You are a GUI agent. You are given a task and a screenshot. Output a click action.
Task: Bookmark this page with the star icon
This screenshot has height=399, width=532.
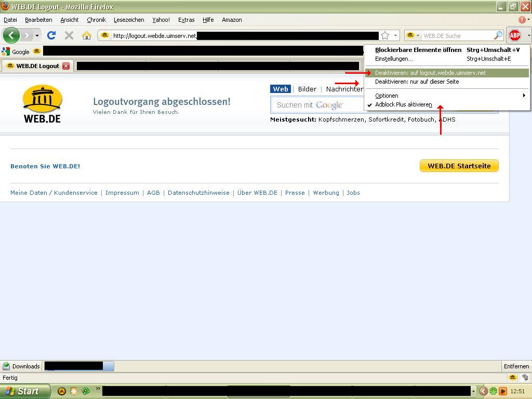[x=385, y=35]
